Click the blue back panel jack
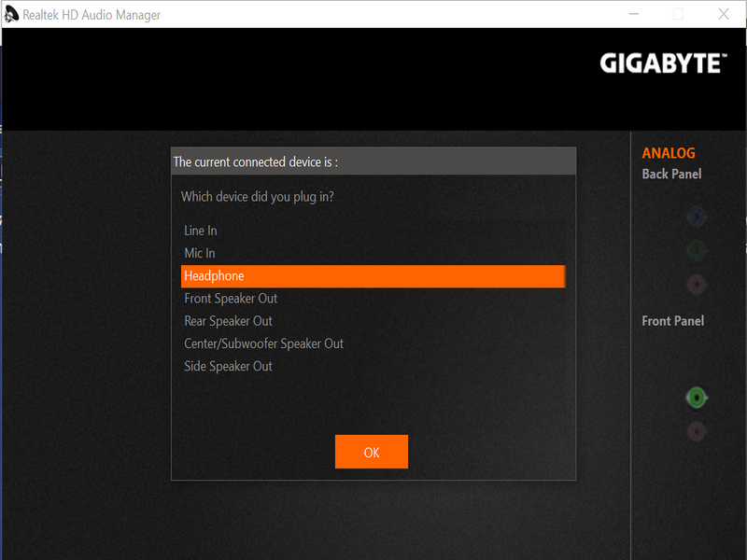This screenshot has width=747, height=560. tap(697, 217)
